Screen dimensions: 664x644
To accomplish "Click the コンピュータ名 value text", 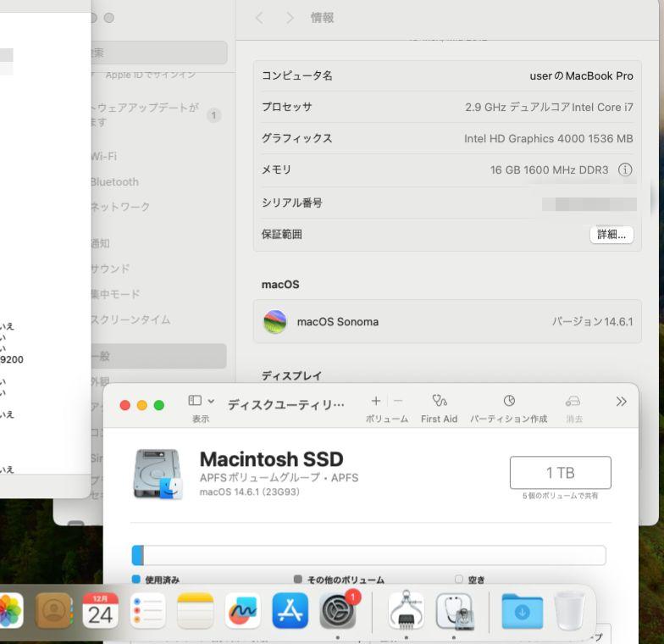I will 581,76.
